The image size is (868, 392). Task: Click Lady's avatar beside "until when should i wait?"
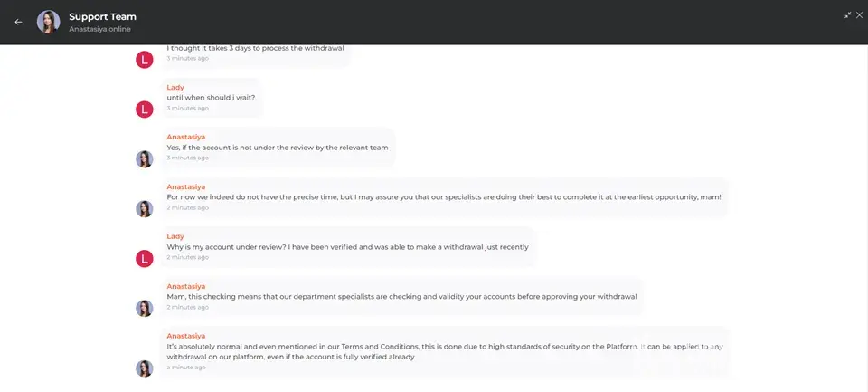145,110
